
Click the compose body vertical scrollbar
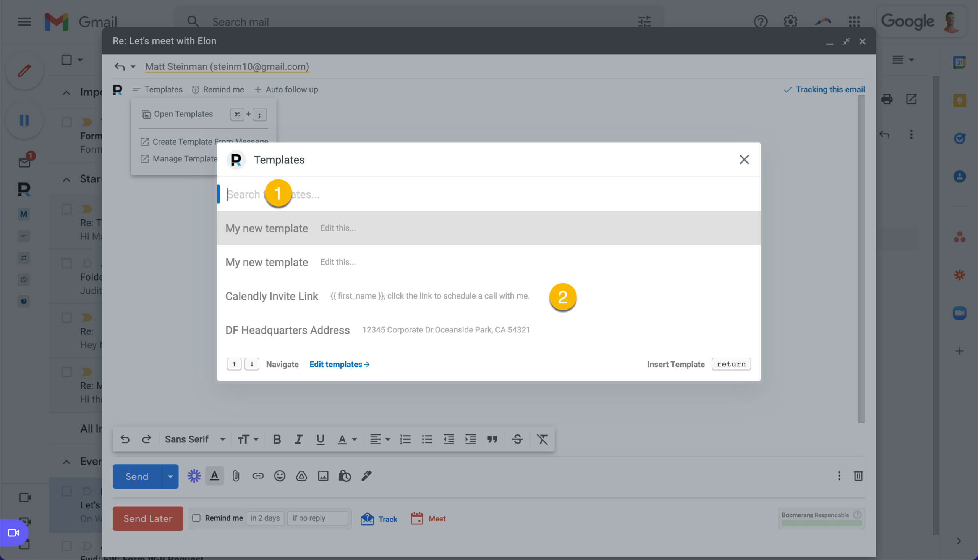[x=861, y=259]
